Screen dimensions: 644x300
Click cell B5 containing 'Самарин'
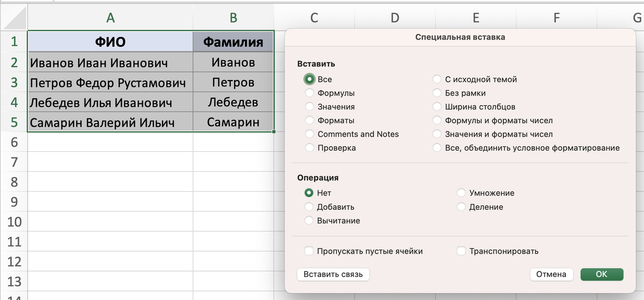pyautogui.click(x=233, y=122)
